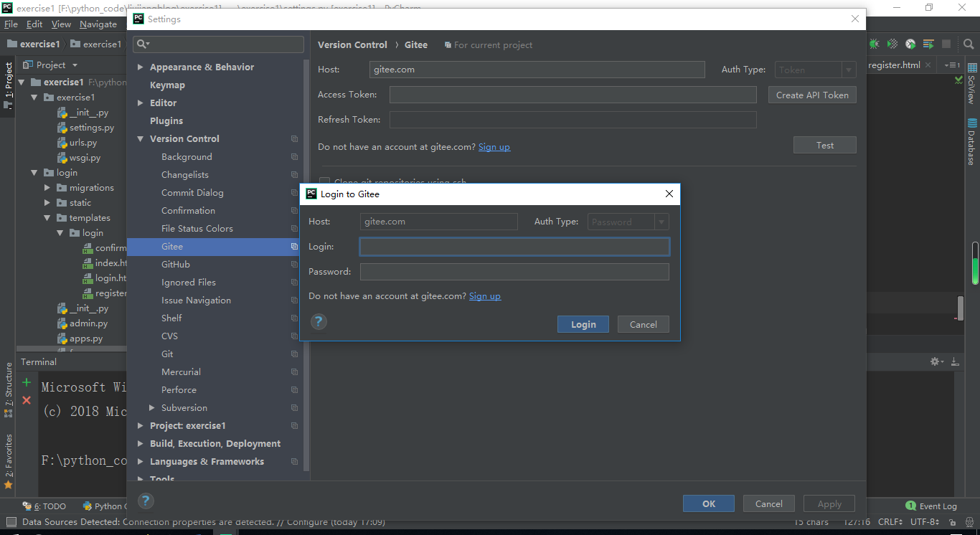The image size is (980, 535).
Task: Click the Profile run icon in toolbar
Action: (910, 44)
